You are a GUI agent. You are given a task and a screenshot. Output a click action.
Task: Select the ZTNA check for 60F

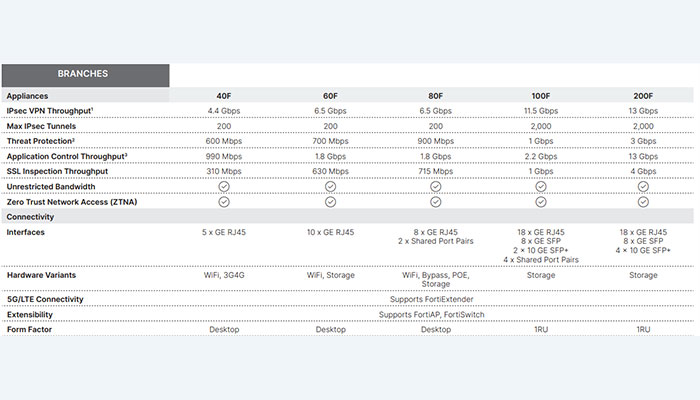[x=330, y=201]
